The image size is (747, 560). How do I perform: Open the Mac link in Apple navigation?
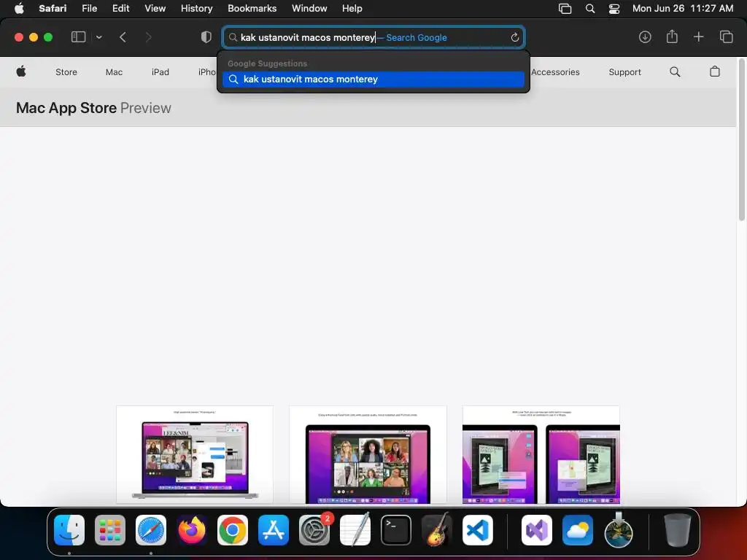(114, 72)
